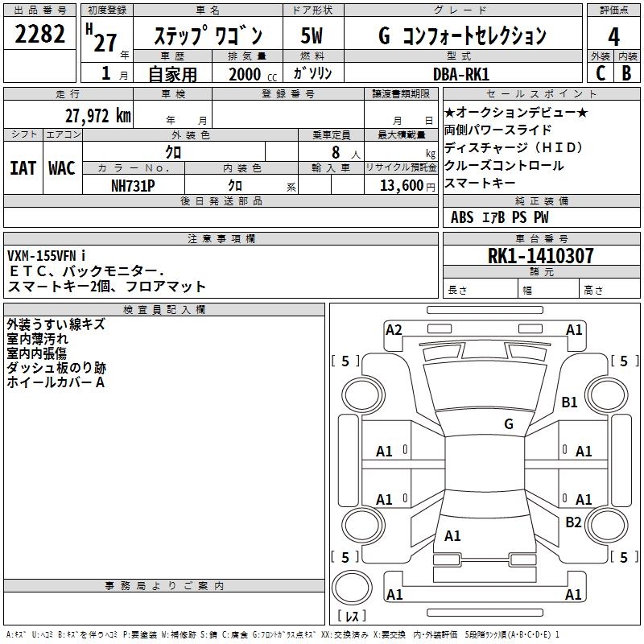The image size is (644, 644).
Task: Select ディスチャージ（HID） line
Action: (x=514, y=147)
